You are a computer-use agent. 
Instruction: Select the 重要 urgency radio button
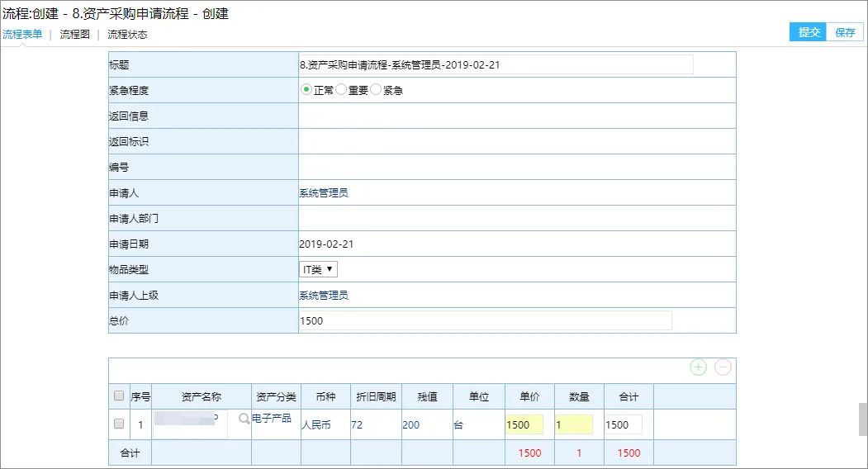tap(341, 89)
